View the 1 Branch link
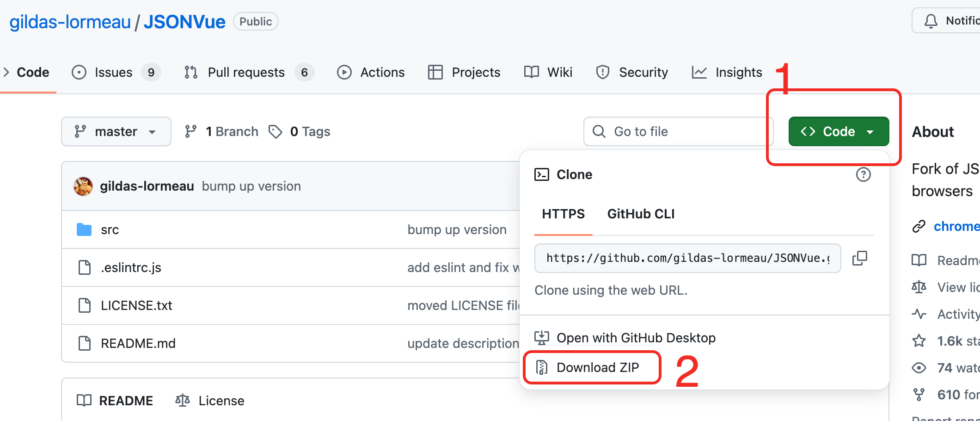Image resolution: width=980 pixels, height=421 pixels. tap(221, 131)
